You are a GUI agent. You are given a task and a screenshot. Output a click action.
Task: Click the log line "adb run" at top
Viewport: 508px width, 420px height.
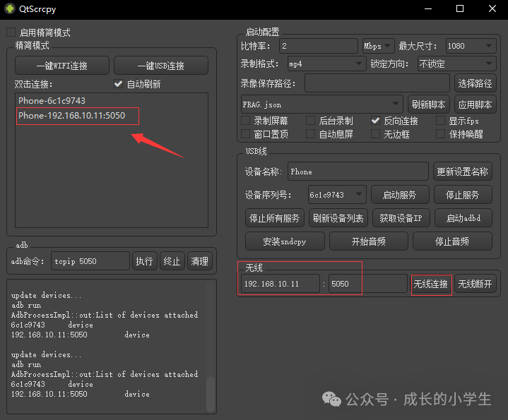[26, 305]
